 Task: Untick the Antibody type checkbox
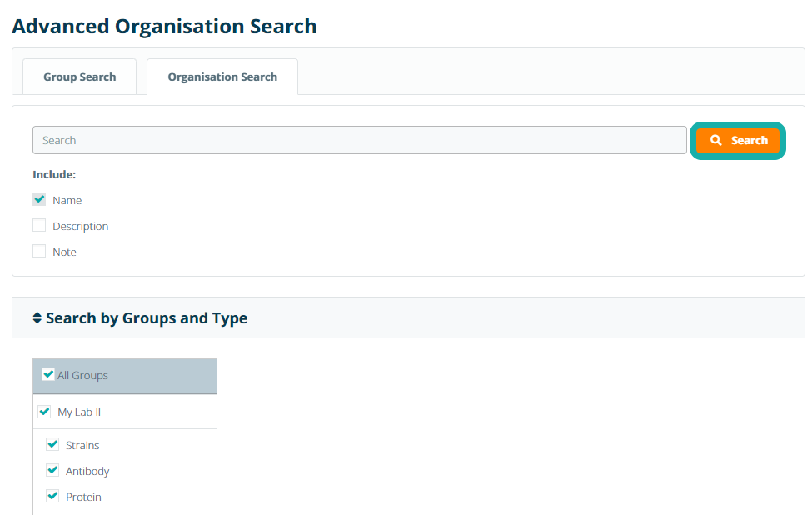53,471
